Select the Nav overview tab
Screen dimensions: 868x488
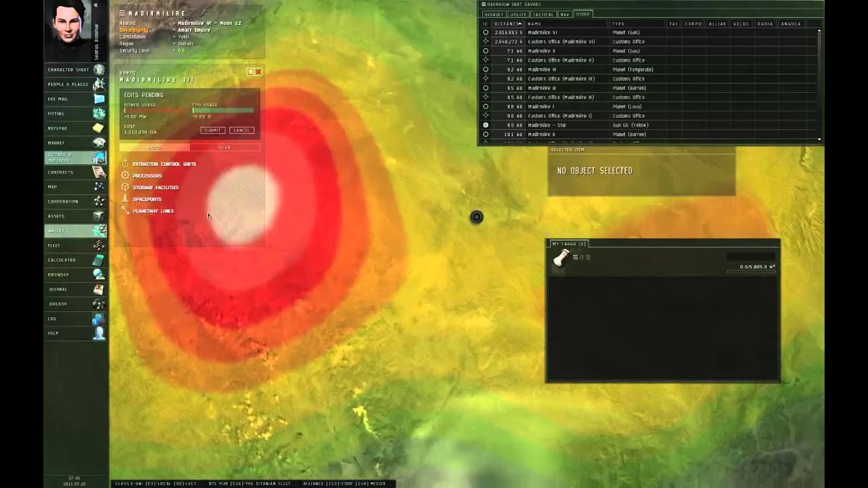pos(565,14)
